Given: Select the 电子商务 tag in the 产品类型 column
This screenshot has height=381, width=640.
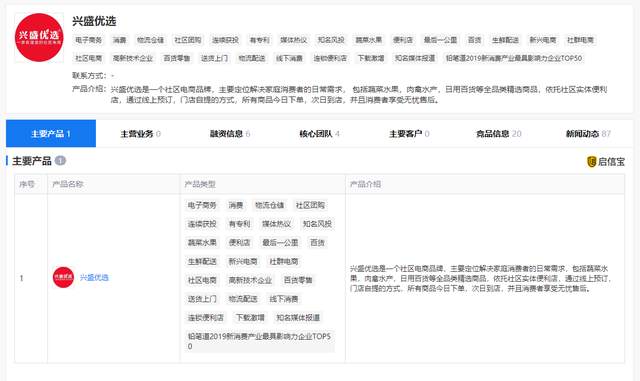Looking at the screenshot, I should pyautogui.click(x=202, y=205).
